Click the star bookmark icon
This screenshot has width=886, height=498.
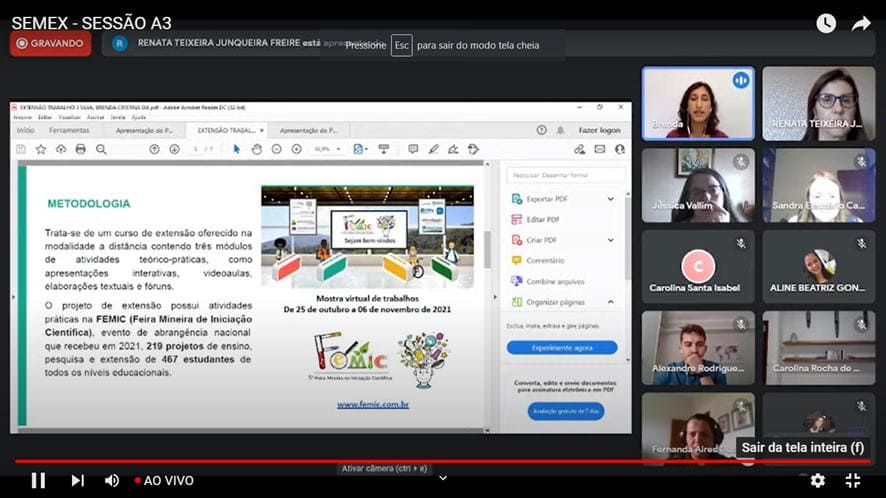point(41,149)
